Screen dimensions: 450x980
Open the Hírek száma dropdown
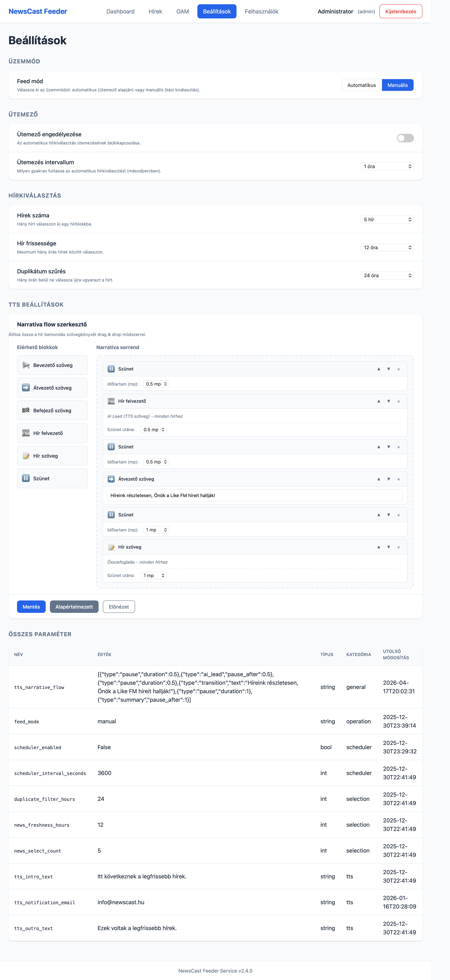(x=387, y=220)
